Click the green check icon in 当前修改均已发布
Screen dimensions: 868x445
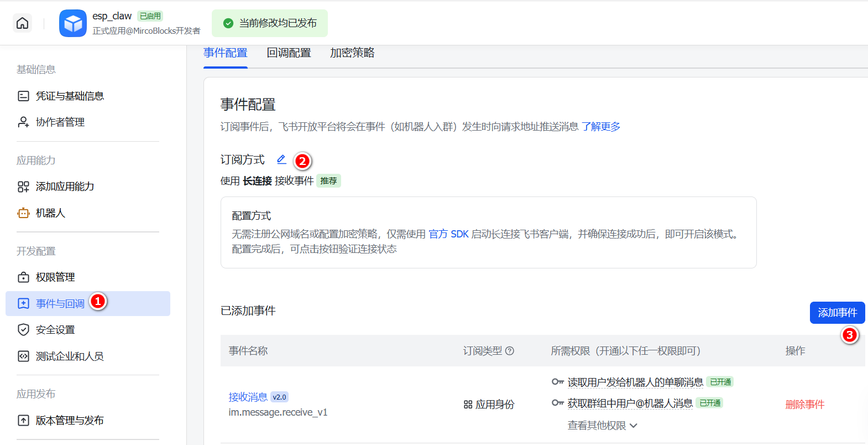coord(228,23)
